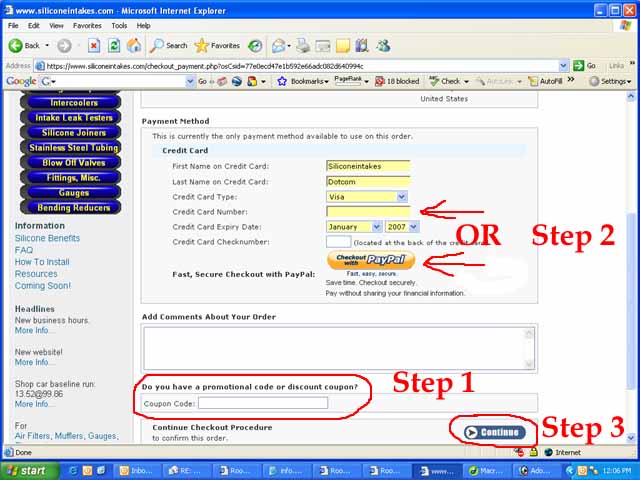Focus the Coupon Code field
The image size is (640, 480).
pos(263,403)
